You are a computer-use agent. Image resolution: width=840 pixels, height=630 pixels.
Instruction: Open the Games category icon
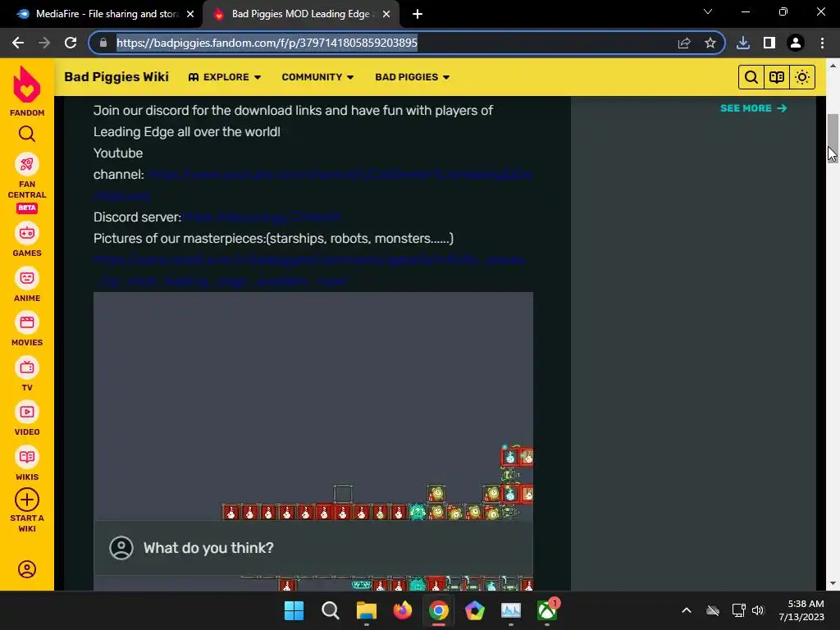[x=27, y=234]
